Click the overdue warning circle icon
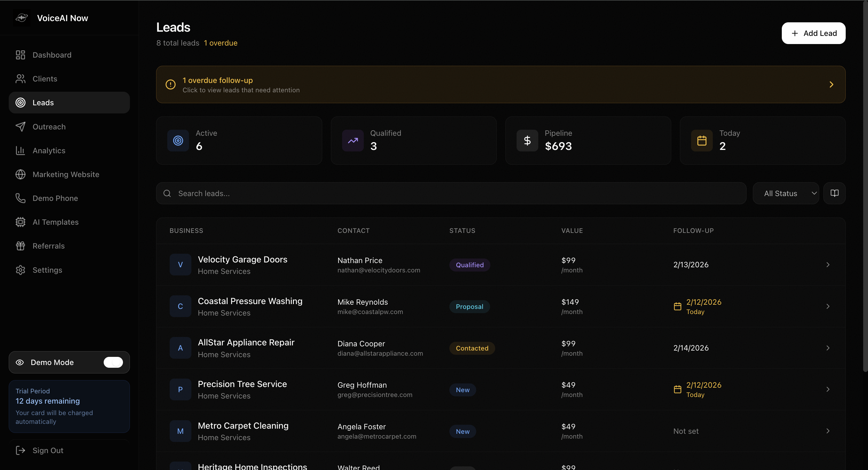868x470 pixels. click(x=171, y=85)
